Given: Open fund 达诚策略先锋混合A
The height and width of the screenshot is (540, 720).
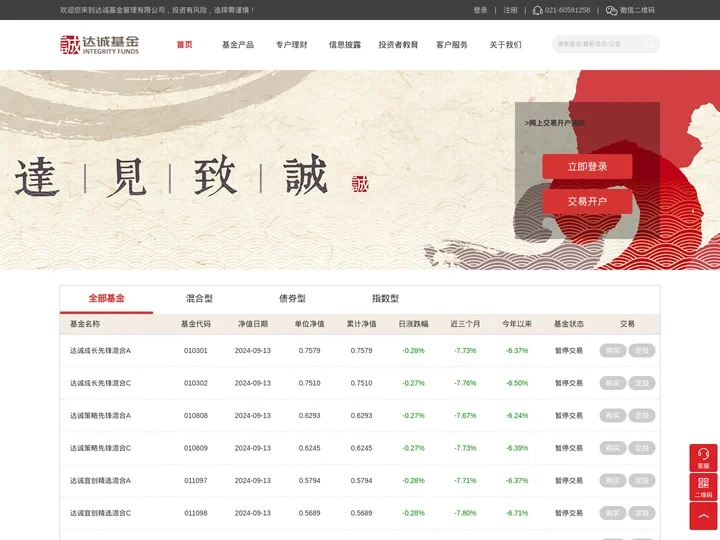Looking at the screenshot, I should (100, 416).
